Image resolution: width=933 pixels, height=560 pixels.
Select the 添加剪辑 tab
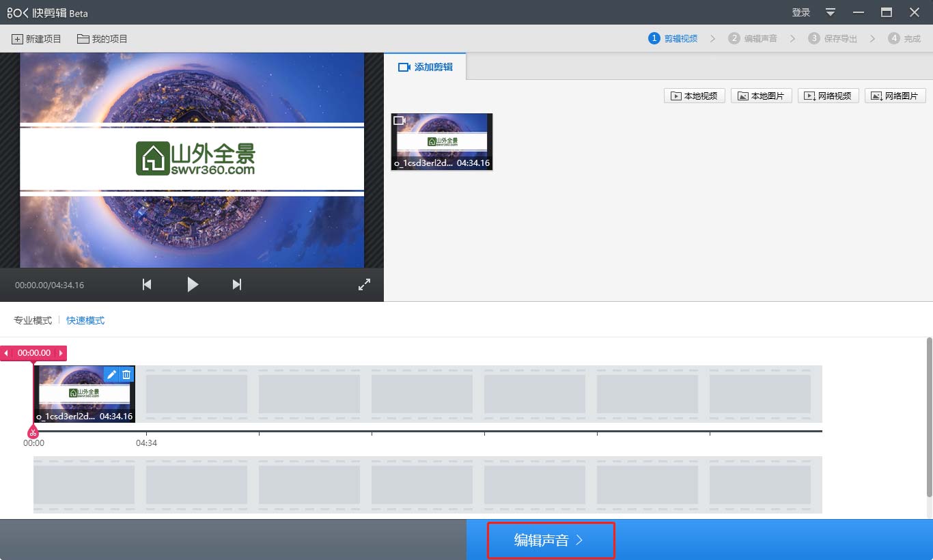pos(426,67)
